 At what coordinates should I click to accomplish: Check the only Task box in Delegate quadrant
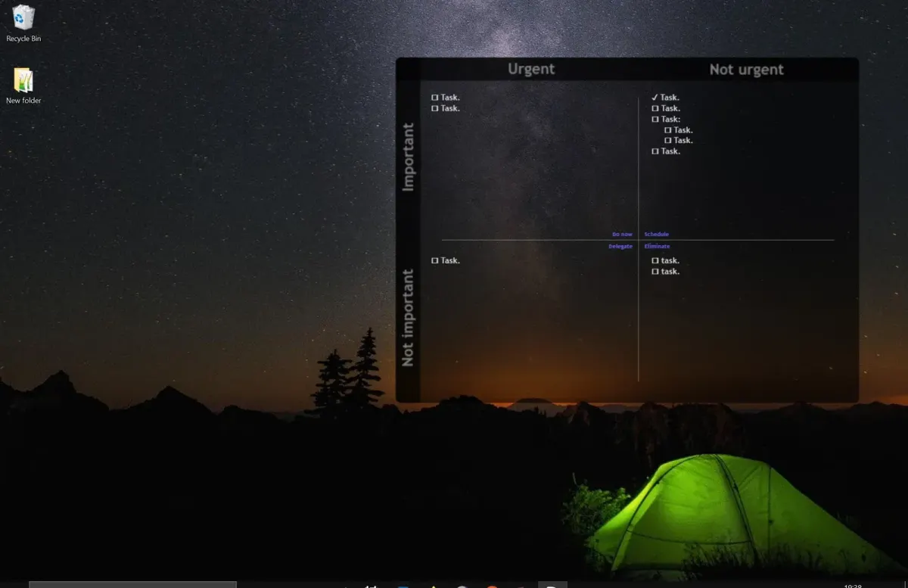pos(435,260)
